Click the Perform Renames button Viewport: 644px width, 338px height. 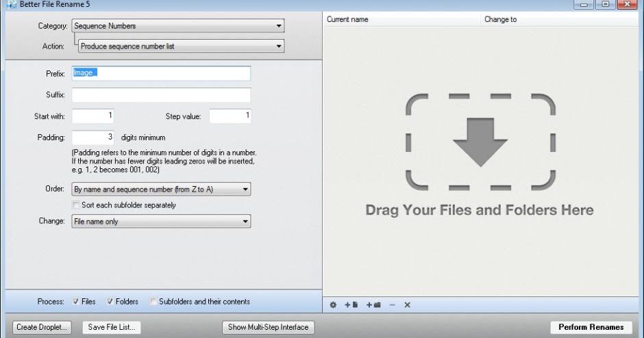tap(591, 327)
